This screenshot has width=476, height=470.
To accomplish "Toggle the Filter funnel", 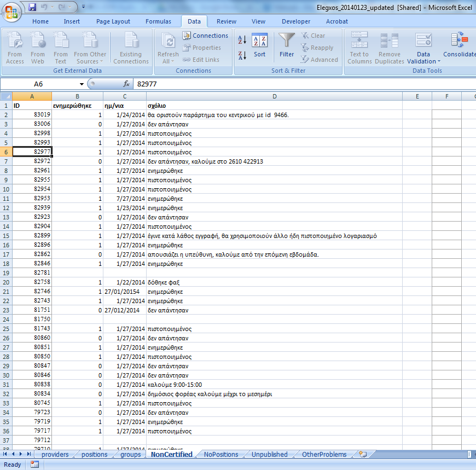I will click(287, 45).
